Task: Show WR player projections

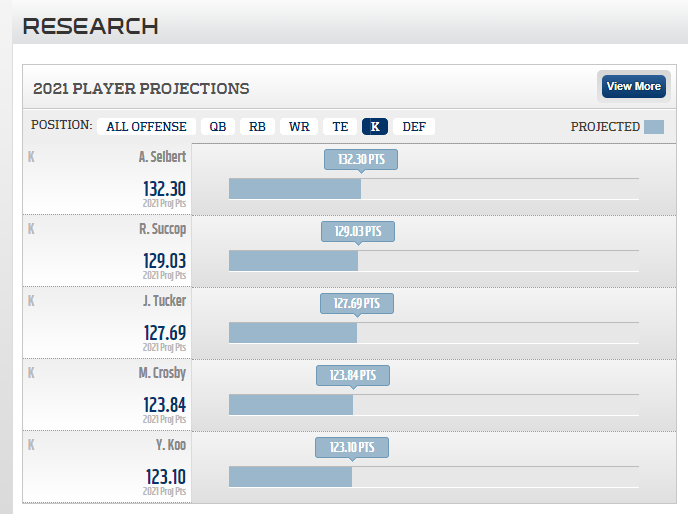Action: click(x=299, y=126)
